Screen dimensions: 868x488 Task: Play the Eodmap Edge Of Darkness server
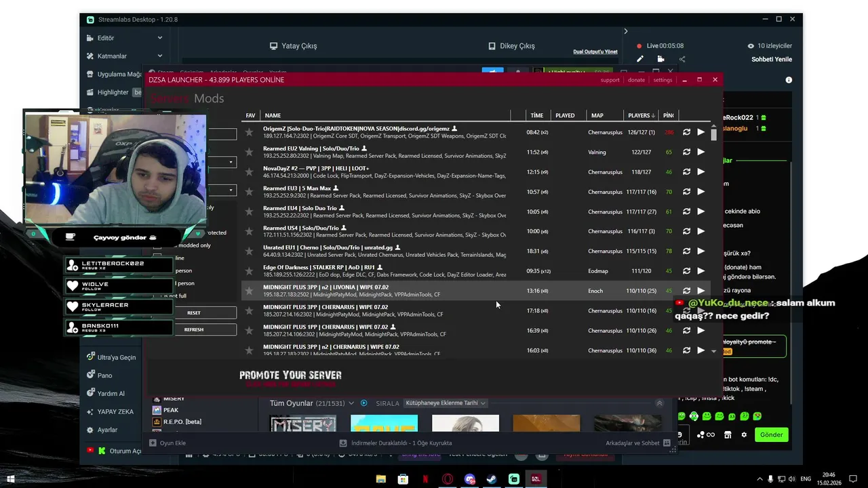(x=701, y=271)
